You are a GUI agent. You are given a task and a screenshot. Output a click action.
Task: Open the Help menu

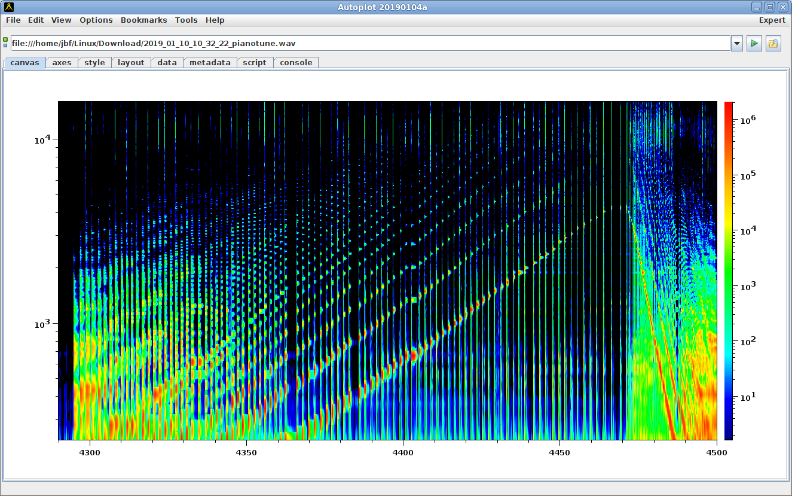[x=215, y=20]
